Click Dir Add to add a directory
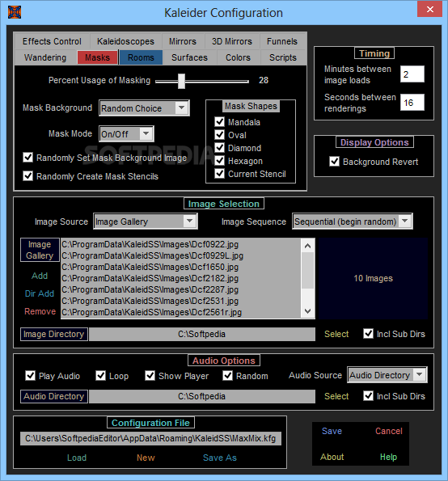The width and height of the screenshot is (448, 481). coord(40,293)
